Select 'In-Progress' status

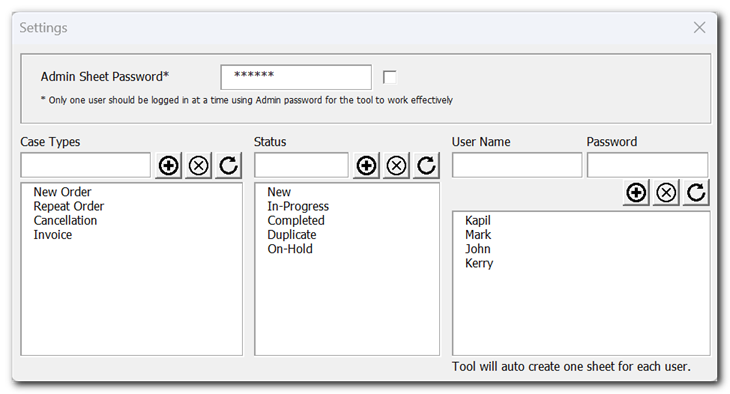[x=298, y=206]
